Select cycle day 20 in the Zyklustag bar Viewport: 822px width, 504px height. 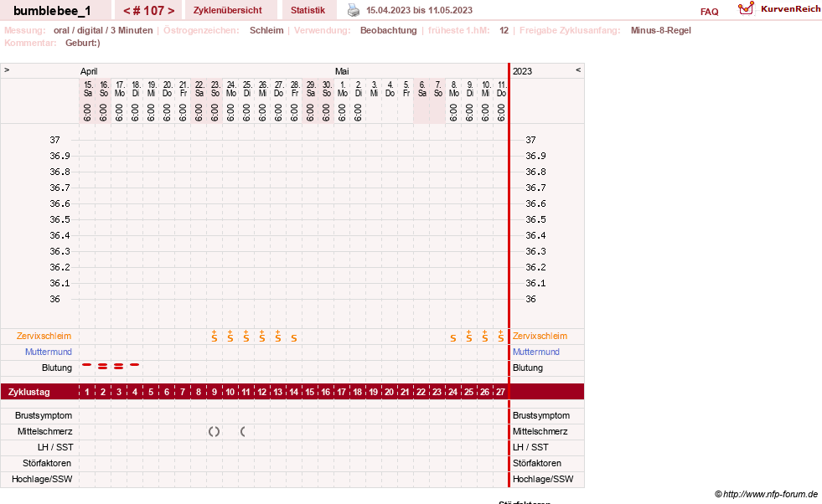[389, 392]
